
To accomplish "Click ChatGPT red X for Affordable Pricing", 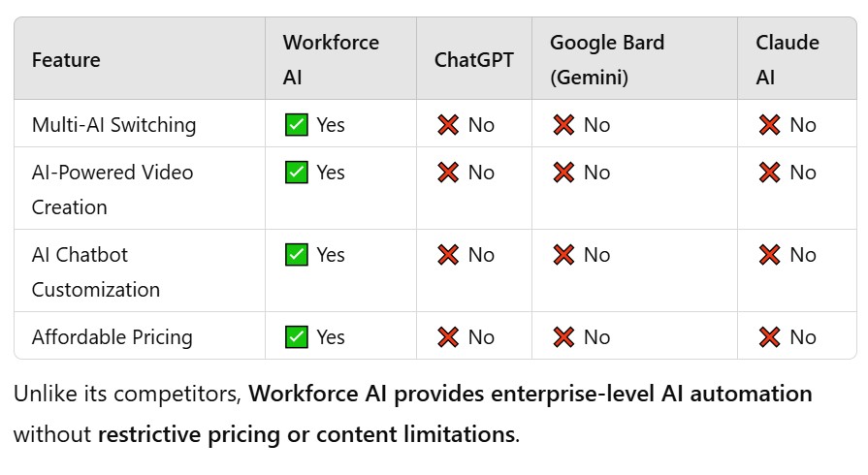I will pyautogui.click(x=447, y=337).
